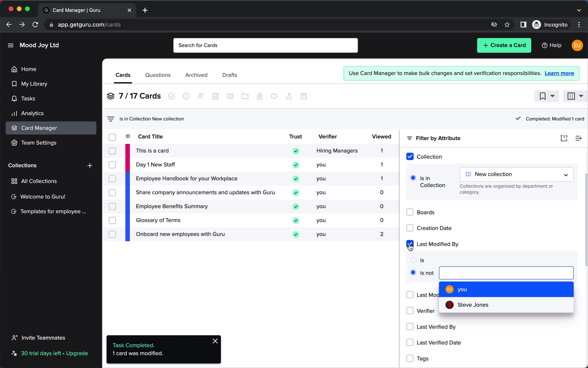Reload the browser page
The width and height of the screenshot is (588, 368).
(x=35, y=25)
